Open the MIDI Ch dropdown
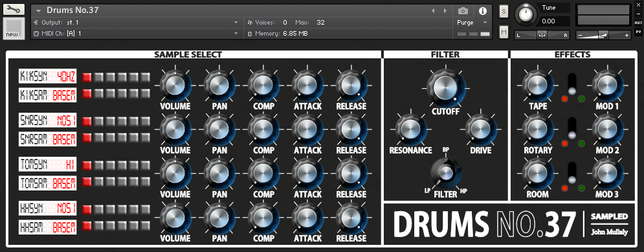Viewport: 644px width, 252px height. click(236, 33)
